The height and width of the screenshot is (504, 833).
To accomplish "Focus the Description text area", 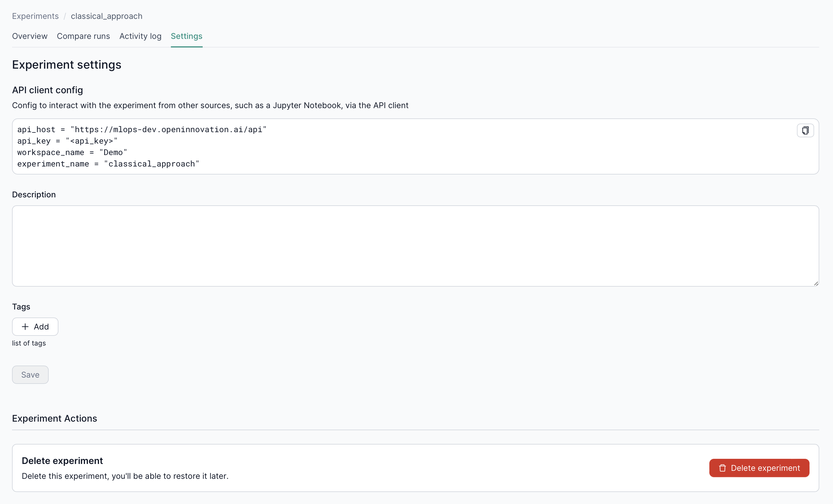I will (x=415, y=246).
